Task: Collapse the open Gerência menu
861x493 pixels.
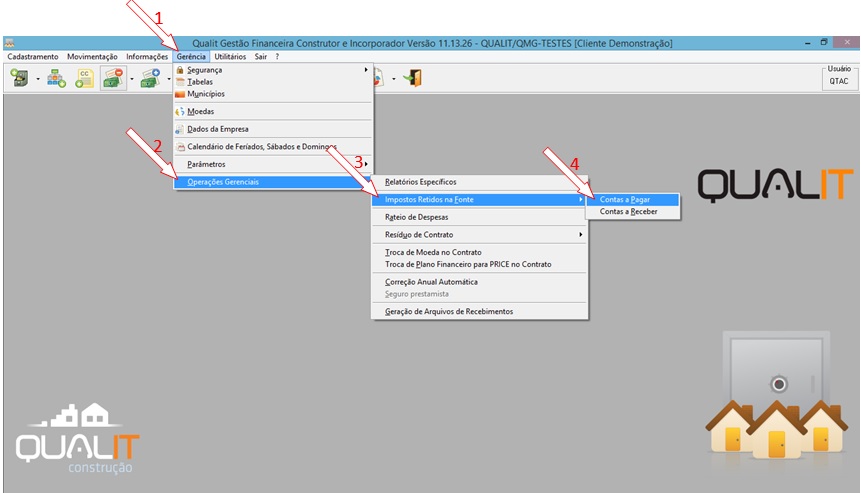Action: (x=191, y=57)
